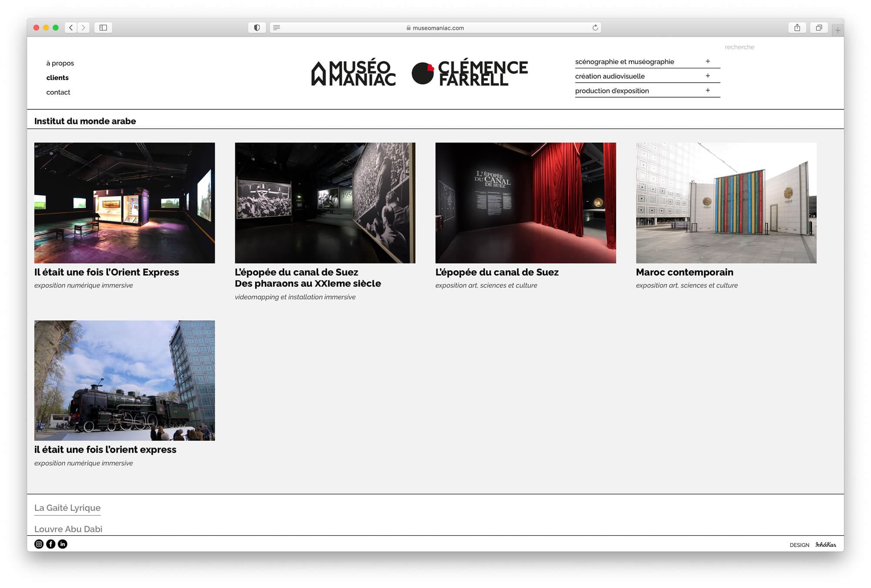Select the contact menu item
The height and width of the screenshot is (588, 871).
(58, 92)
